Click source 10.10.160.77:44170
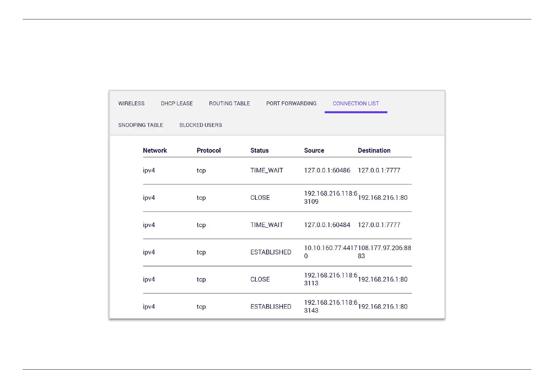Viewport: 554px width, 392px height. click(x=330, y=252)
